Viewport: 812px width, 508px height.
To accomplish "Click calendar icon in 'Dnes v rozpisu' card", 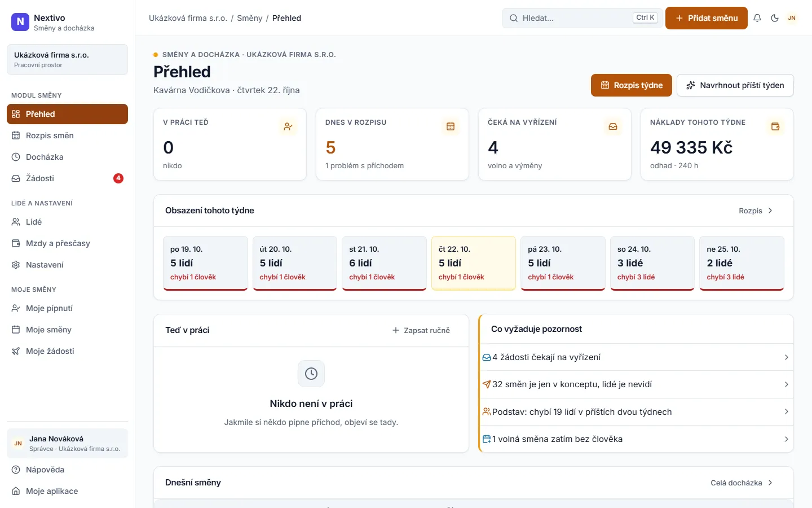I will [451, 126].
